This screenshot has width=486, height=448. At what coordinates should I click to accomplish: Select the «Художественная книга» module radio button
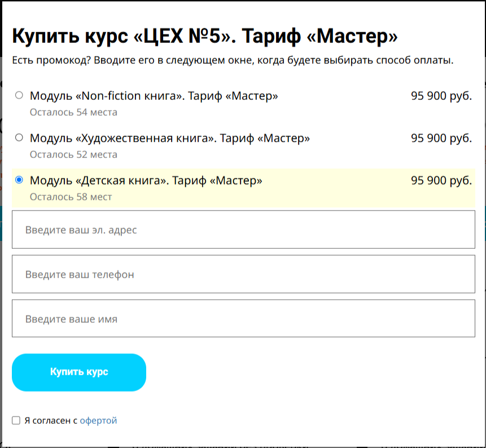point(19,137)
